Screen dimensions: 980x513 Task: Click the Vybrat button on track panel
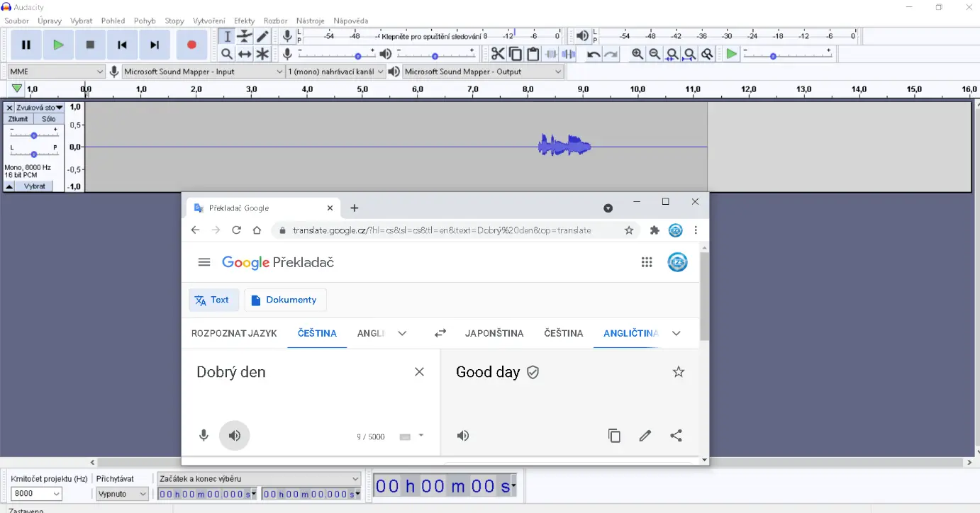coord(35,186)
